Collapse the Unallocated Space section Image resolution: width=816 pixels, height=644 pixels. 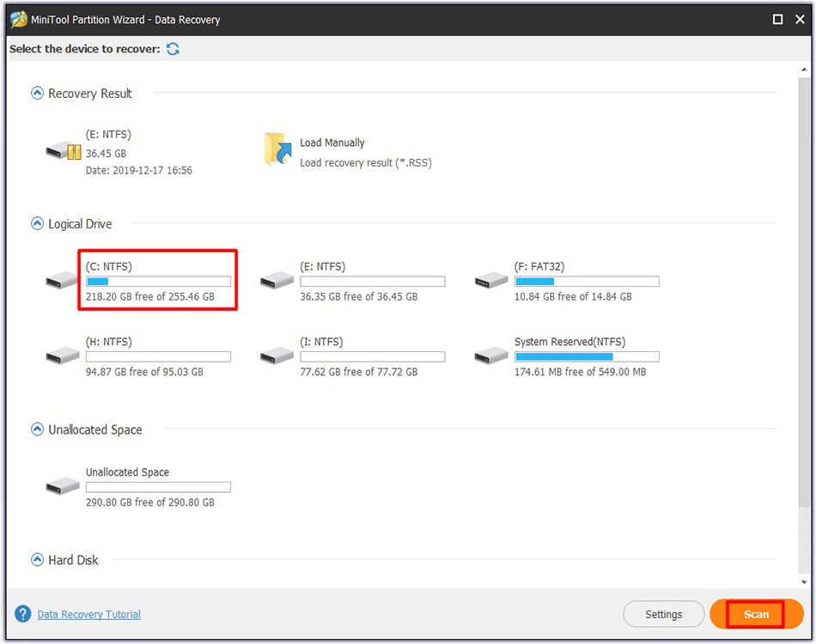coord(36,429)
